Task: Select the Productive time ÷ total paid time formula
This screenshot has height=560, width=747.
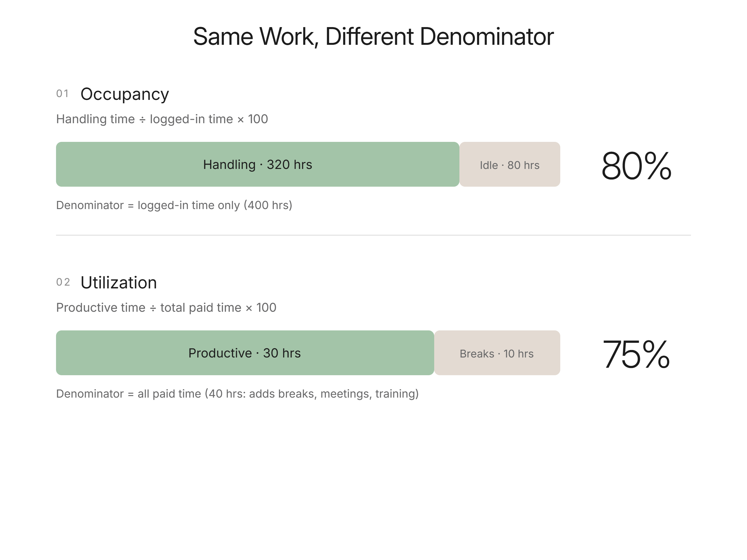Action: click(x=166, y=308)
